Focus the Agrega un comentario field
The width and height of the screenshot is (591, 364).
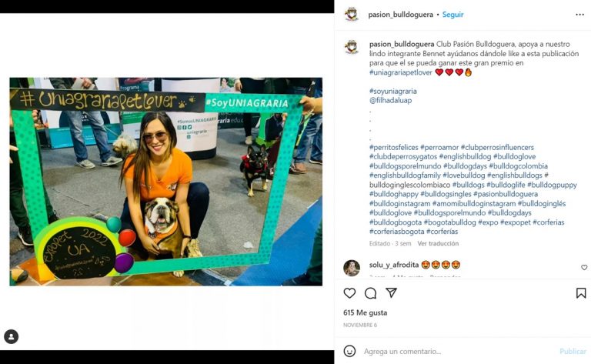click(458, 351)
